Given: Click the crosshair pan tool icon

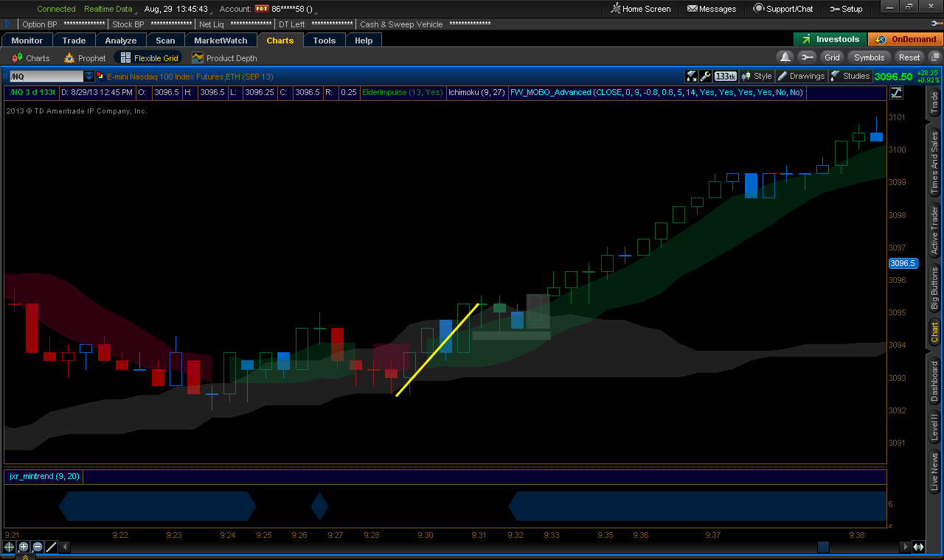Looking at the screenshot, I should pos(10,547).
